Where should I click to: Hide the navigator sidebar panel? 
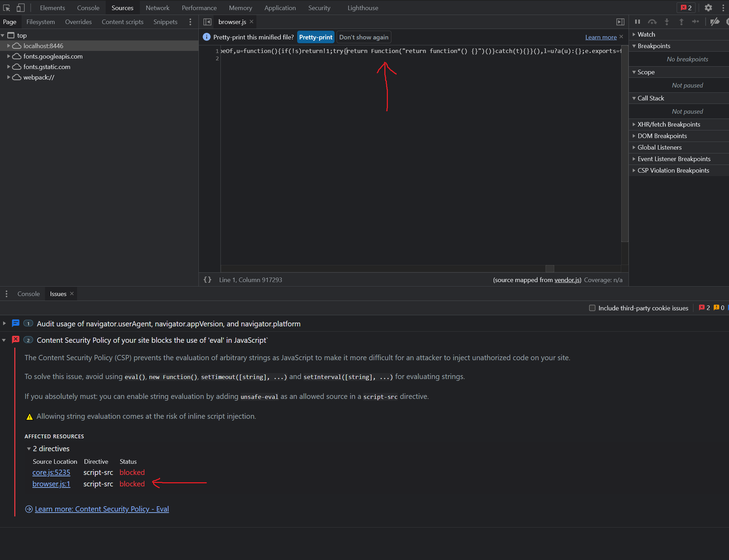coord(207,22)
